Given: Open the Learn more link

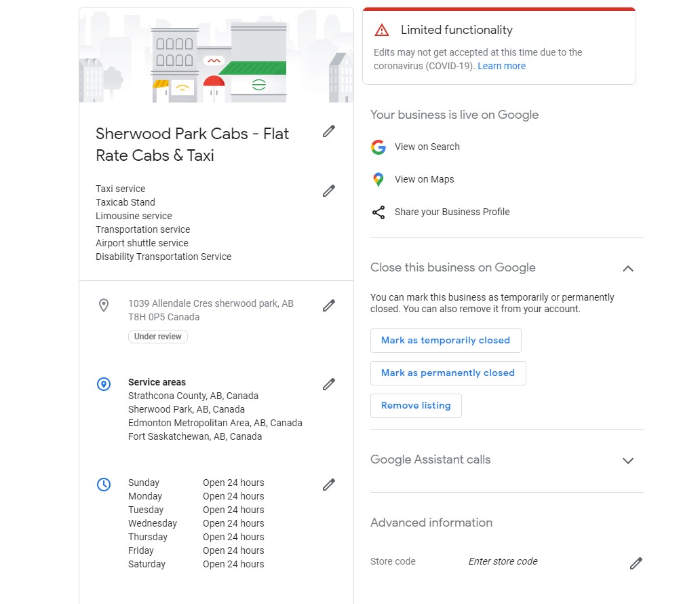Looking at the screenshot, I should [x=501, y=66].
